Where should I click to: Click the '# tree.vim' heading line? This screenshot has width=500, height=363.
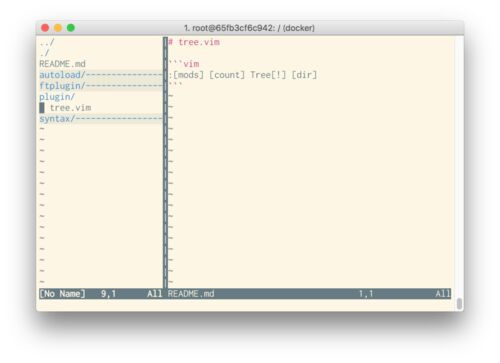point(194,42)
